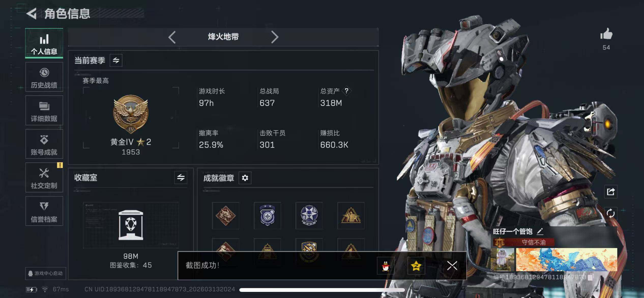
Task: Toggle the 收藏室 swap button
Action: point(181,178)
